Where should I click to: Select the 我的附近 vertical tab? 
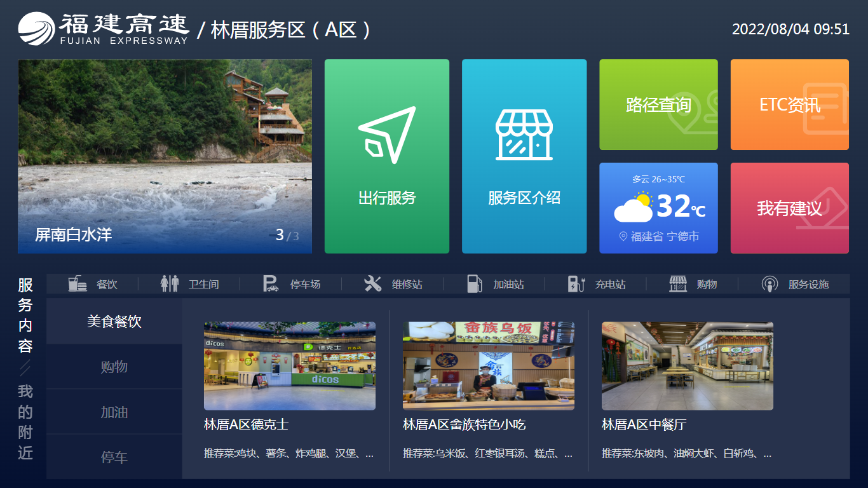(x=25, y=421)
